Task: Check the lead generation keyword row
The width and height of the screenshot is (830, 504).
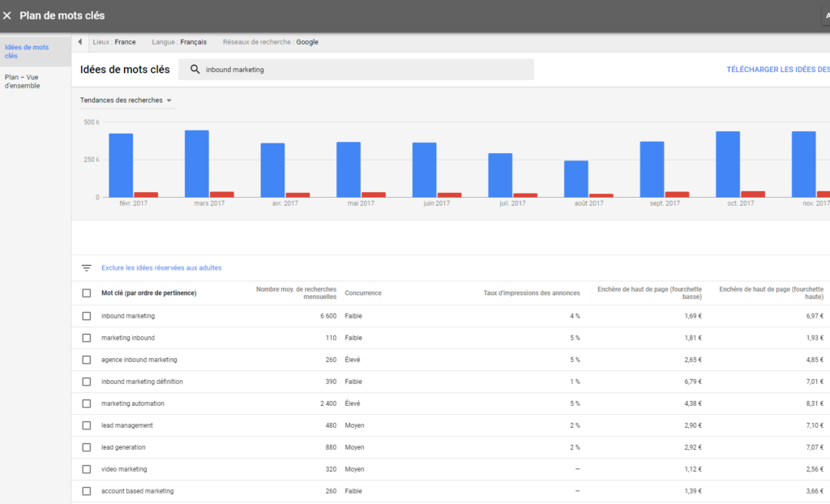Action: 88,446
